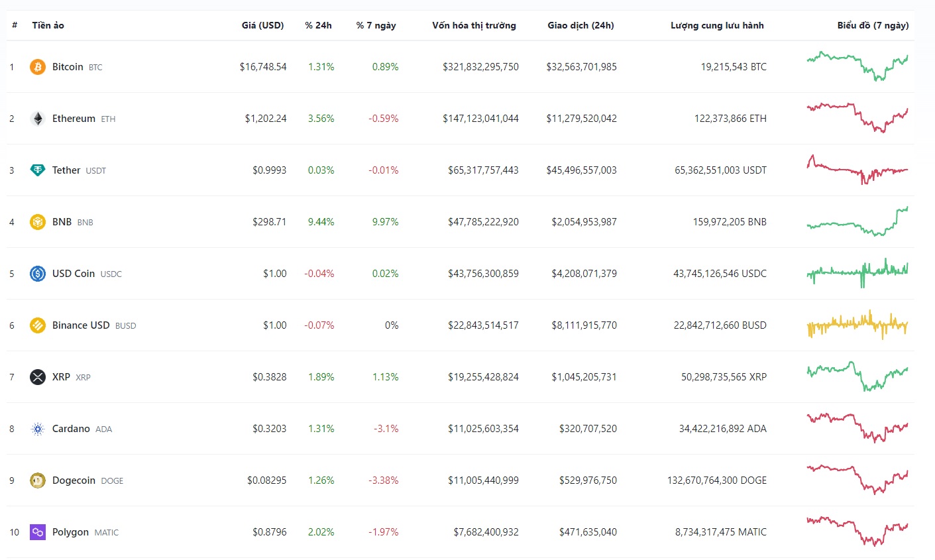
Task: Click market cap $147,123,041,044
Action: coord(481,119)
